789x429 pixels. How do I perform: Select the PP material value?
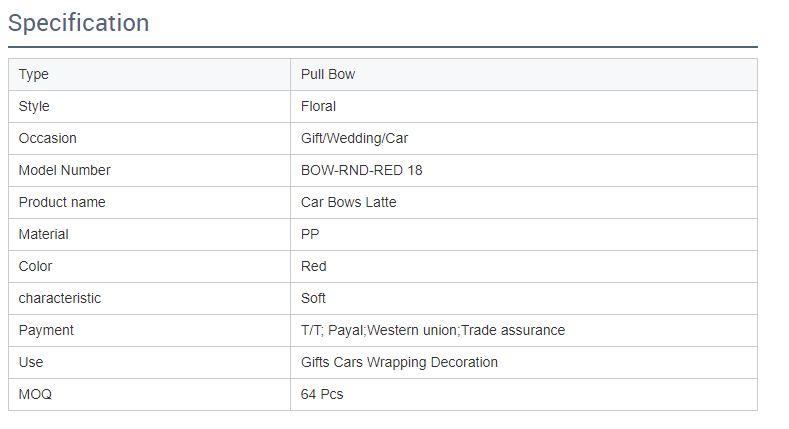[310, 234]
